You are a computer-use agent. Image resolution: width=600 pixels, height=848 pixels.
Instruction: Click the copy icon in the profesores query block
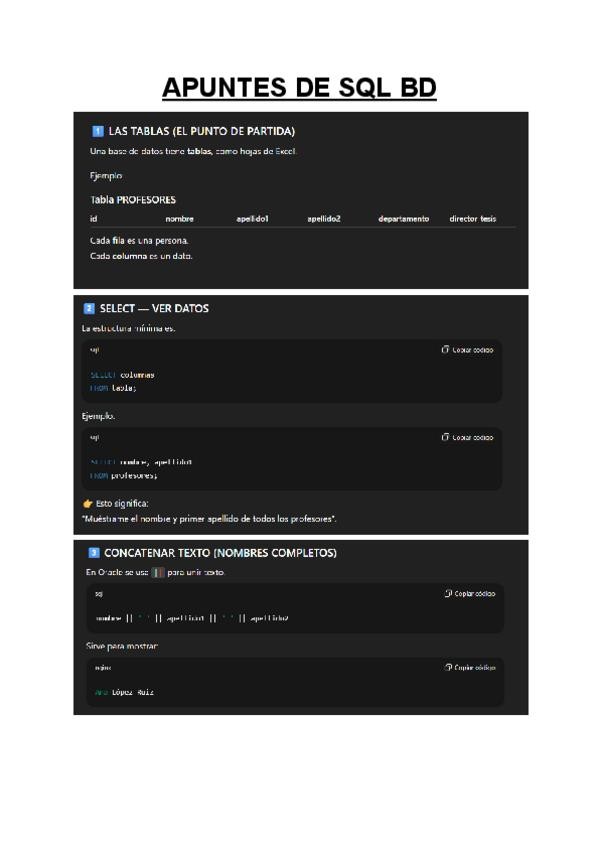[x=445, y=437]
